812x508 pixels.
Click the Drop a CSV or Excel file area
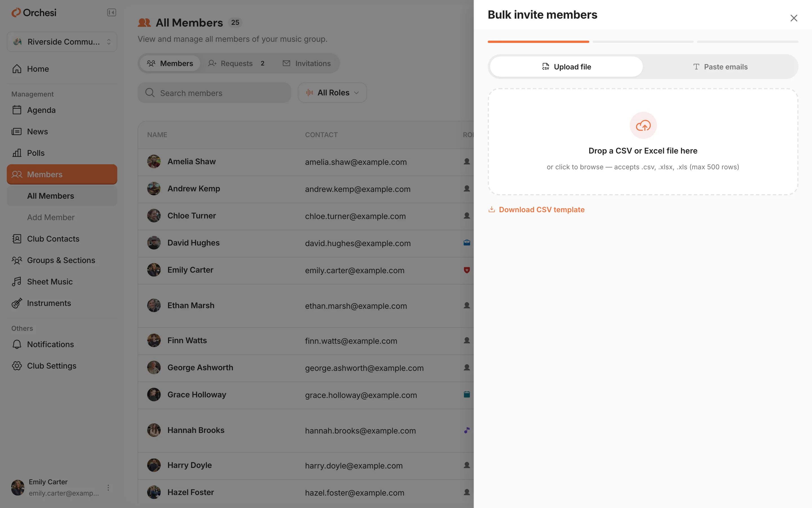(643, 142)
